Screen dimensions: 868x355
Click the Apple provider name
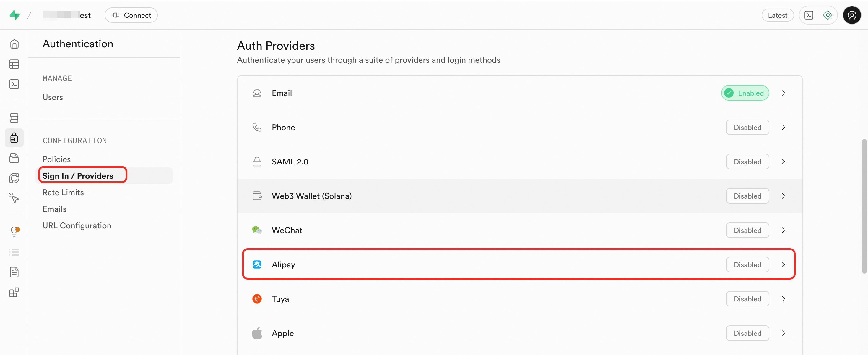coord(283,333)
